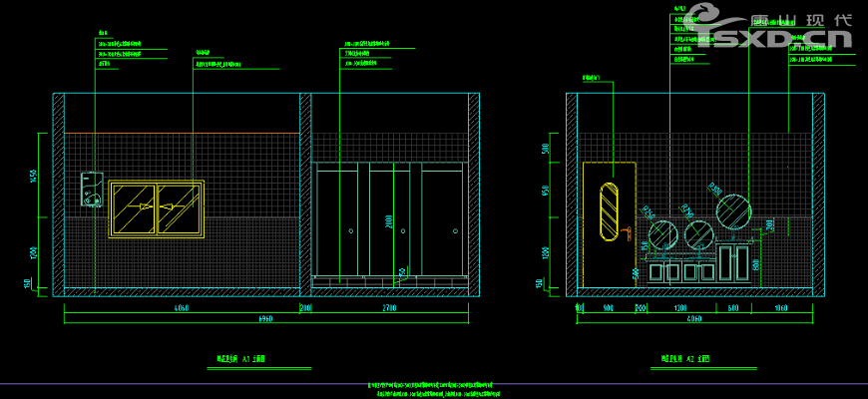Click the 2700 dimension under the cubicles
868x399 pixels.
(x=389, y=308)
